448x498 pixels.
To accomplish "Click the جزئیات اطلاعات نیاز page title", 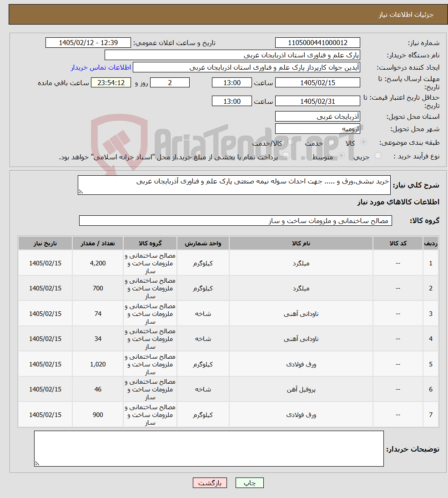I will pos(406,15).
